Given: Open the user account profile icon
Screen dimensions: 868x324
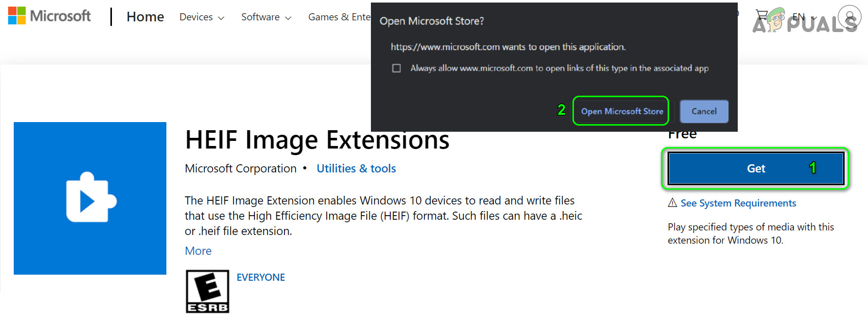Looking at the screenshot, I should 849,17.
